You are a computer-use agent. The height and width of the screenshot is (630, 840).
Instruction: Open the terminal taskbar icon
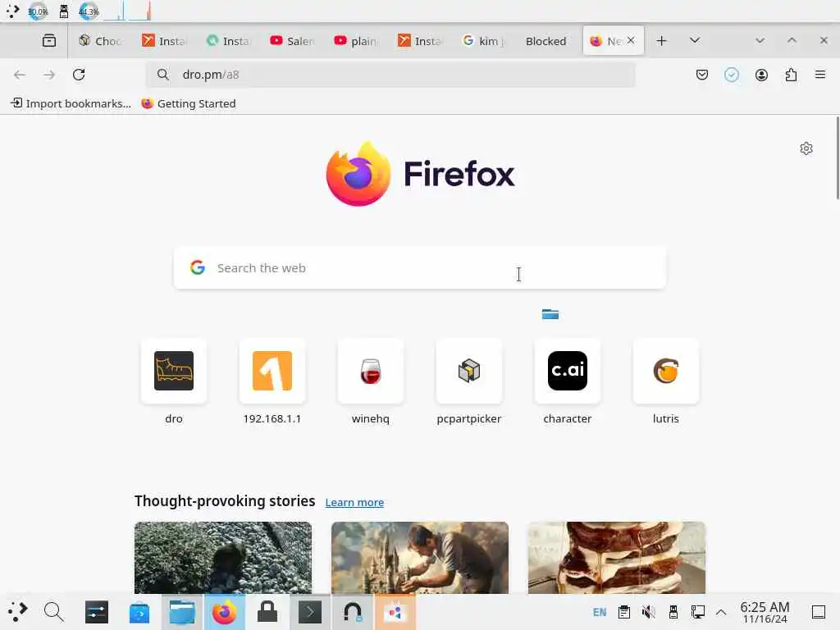click(310, 612)
